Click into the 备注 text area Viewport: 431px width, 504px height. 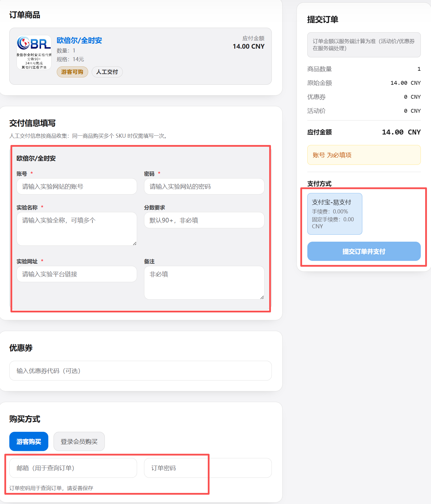204,283
